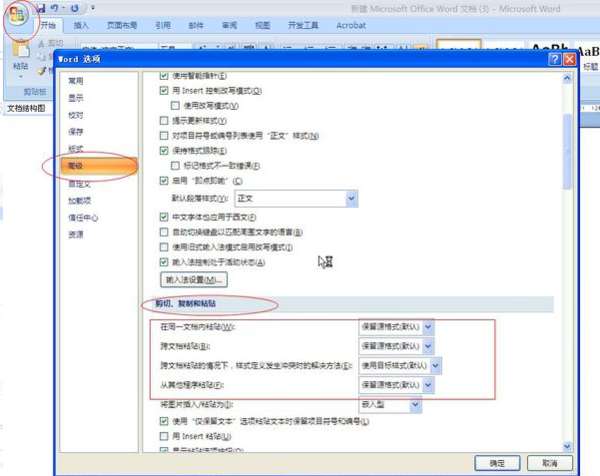Enable the 提示更新样式 checkbox

coord(164,121)
